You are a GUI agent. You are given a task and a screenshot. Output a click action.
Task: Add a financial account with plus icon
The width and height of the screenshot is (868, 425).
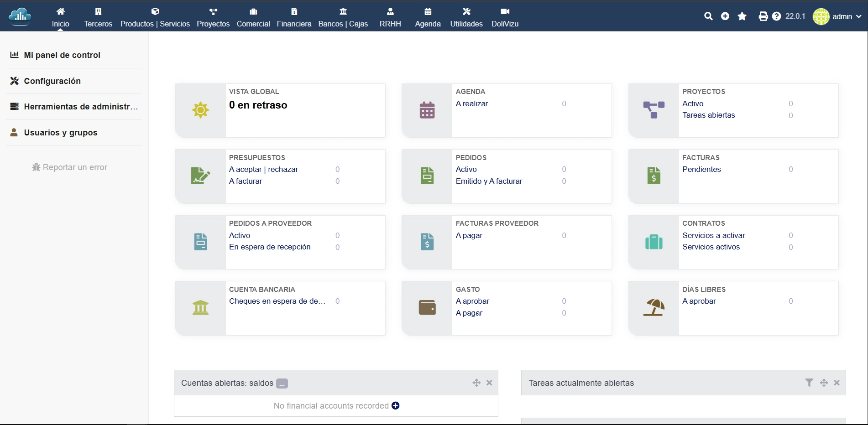[396, 405]
